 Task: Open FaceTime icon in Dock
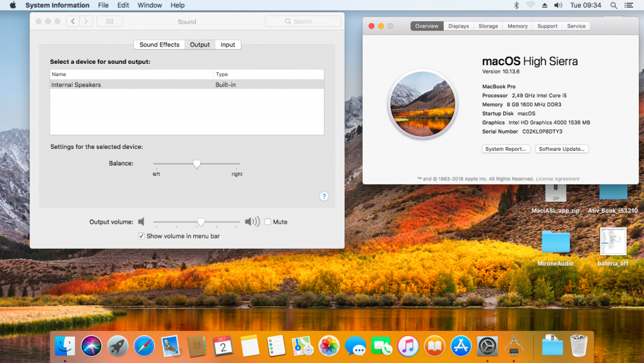pos(381,346)
